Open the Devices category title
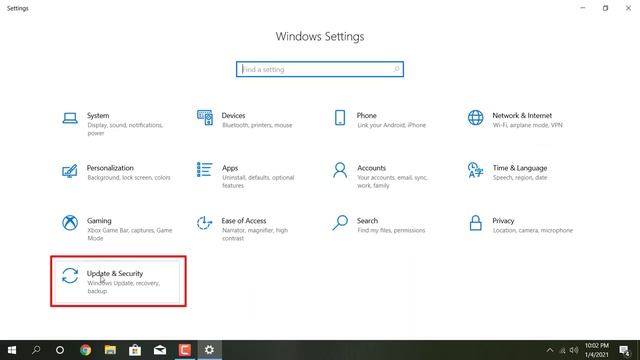This screenshot has width=640, height=360. [x=233, y=116]
